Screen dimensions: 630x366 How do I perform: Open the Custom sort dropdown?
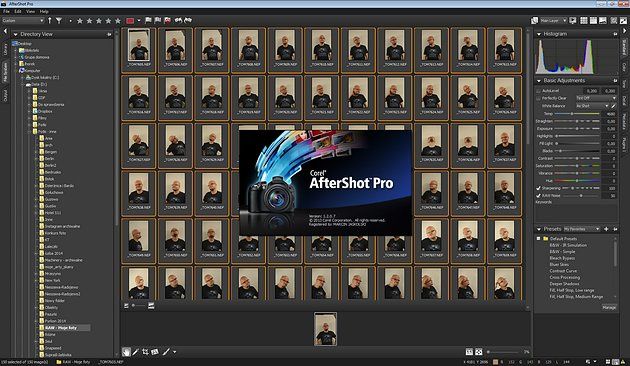22,20
